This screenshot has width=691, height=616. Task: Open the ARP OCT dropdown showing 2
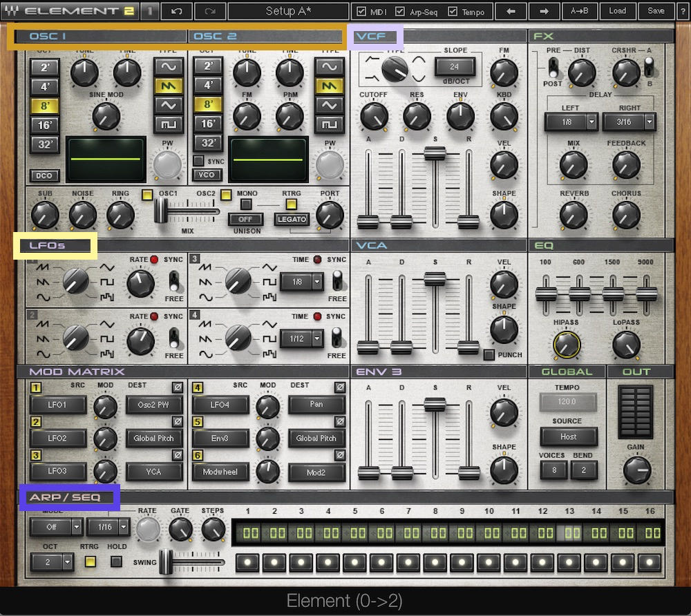pyautogui.click(x=52, y=562)
